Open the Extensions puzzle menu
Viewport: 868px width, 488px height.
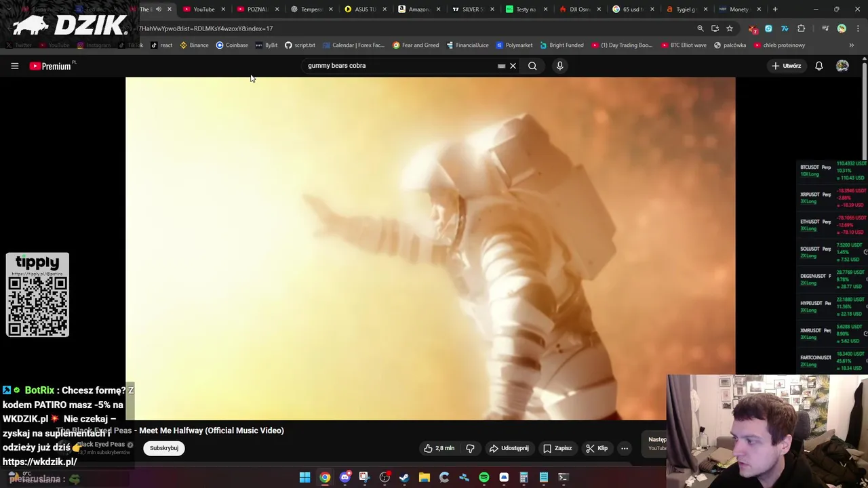[802, 28]
